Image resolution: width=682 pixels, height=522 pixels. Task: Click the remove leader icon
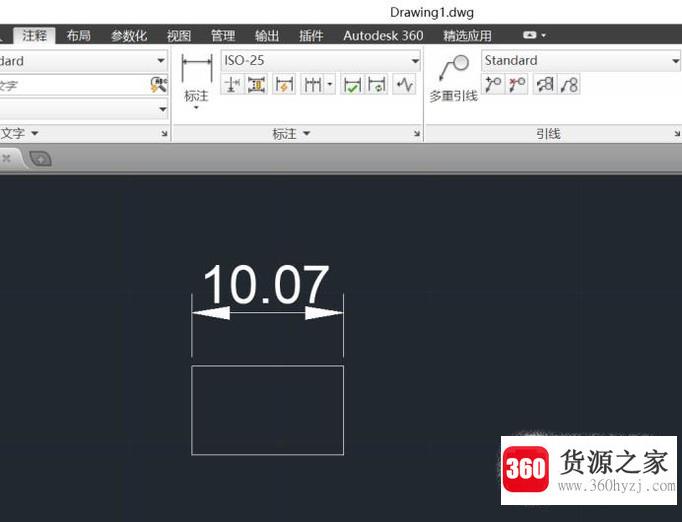click(x=517, y=84)
